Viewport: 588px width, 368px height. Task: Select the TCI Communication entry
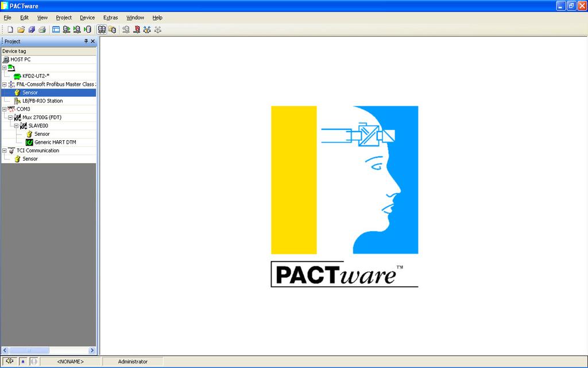[x=38, y=150]
